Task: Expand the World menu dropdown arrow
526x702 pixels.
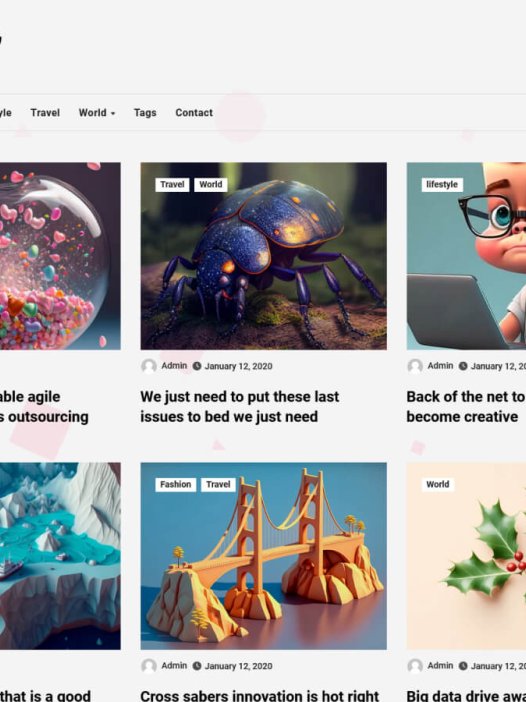Action: [x=113, y=113]
